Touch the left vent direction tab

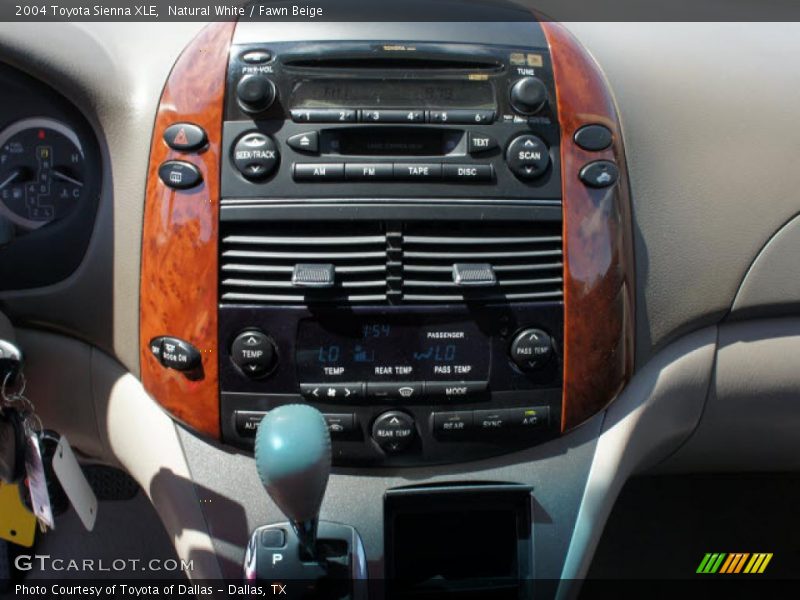point(313,274)
